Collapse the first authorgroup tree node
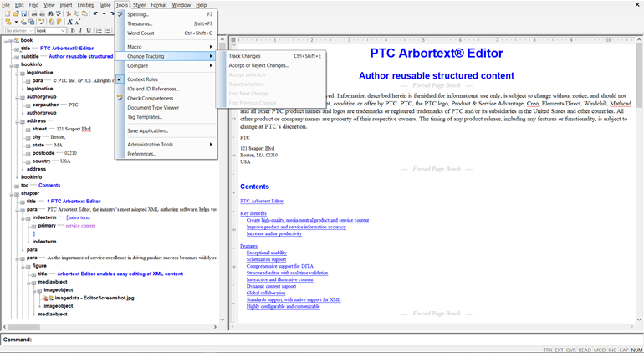The image size is (644, 353). [17, 97]
